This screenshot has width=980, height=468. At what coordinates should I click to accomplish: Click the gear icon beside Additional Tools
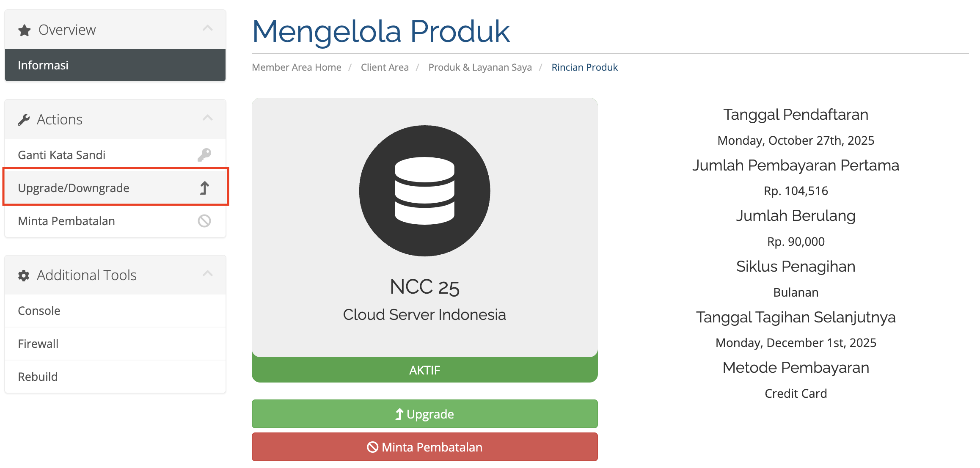click(x=24, y=276)
